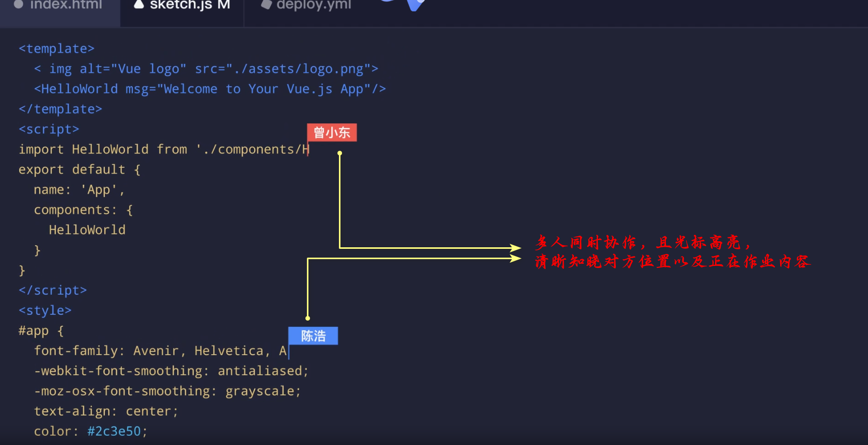
Task: Click the 曾小东 collaborator cursor label
Action: pyautogui.click(x=332, y=133)
